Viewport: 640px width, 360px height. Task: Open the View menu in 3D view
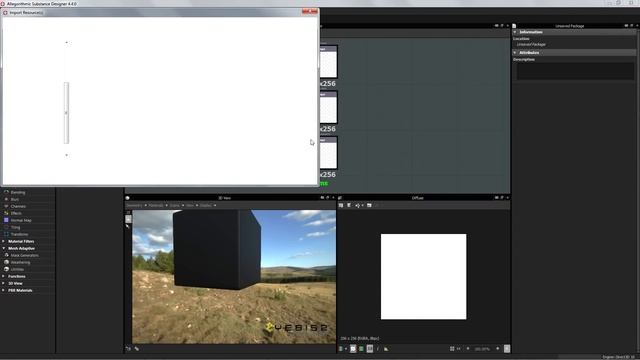pos(191,205)
